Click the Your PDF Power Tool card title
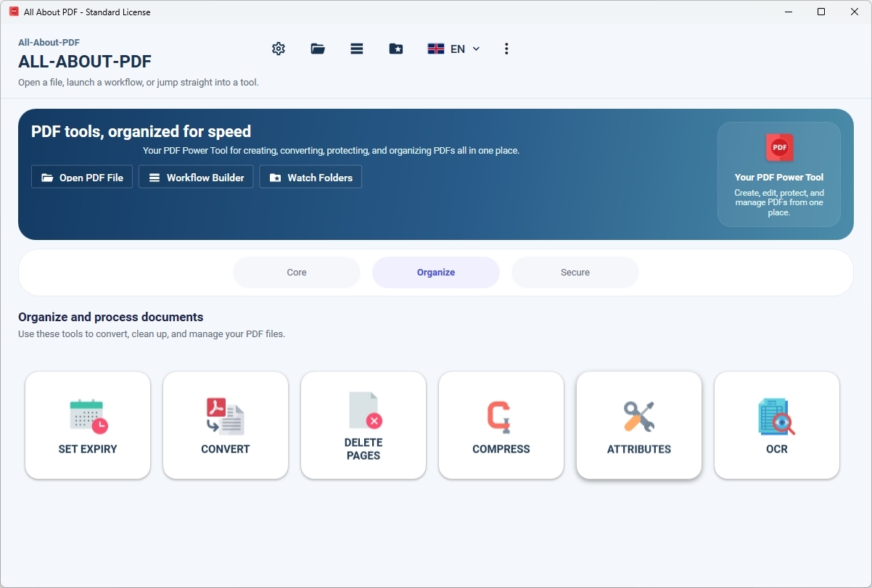Screen dimensions: 872x588 pyautogui.click(x=779, y=177)
